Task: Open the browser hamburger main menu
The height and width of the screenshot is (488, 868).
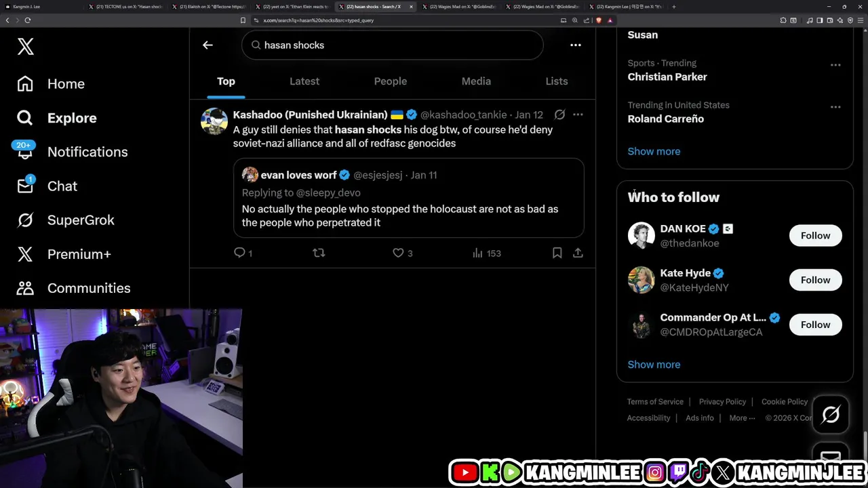Action: point(860,20)
